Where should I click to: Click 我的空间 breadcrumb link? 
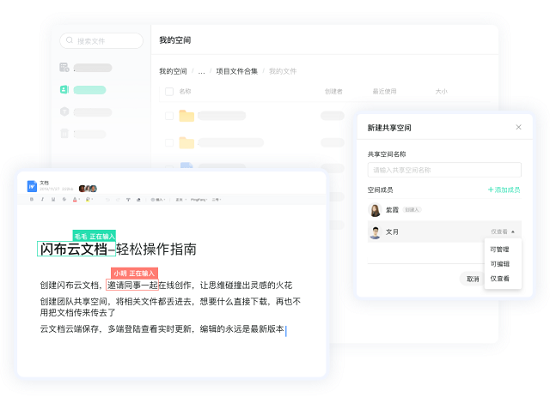coord(173,72)
